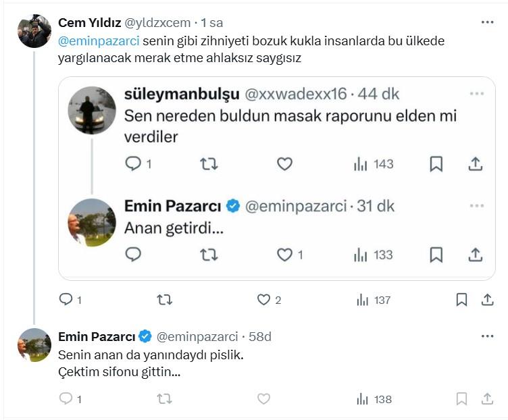Click Emin Pazarcı's avatar on bottom reply
This screenshot has height=420, width=508.
tap(34, 345)
